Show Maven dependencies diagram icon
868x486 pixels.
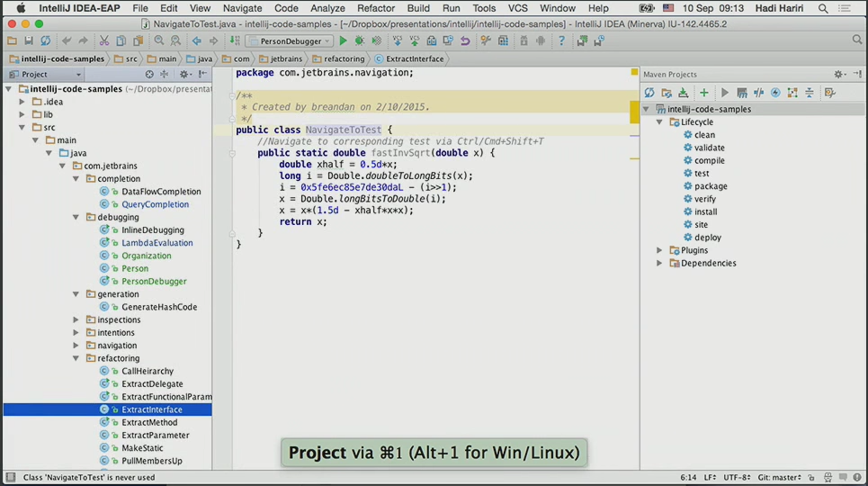tap(792, 93)
